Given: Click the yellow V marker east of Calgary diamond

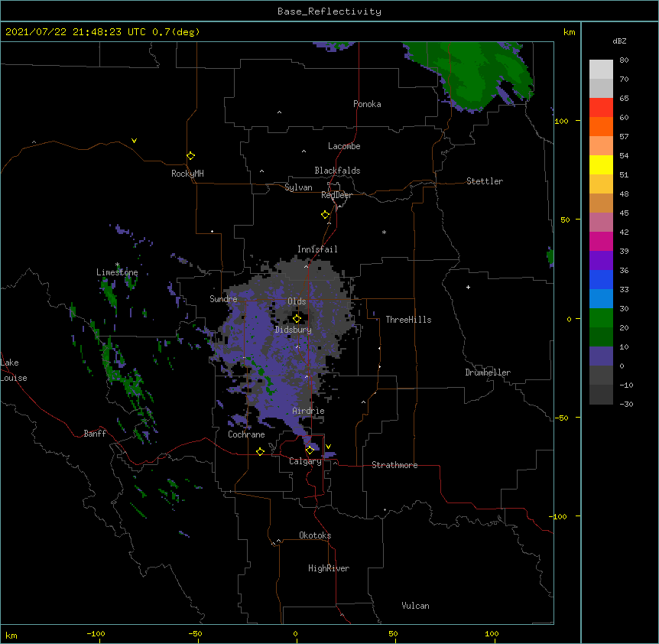Looking at the screenshot, I should [x=328, y=447].
